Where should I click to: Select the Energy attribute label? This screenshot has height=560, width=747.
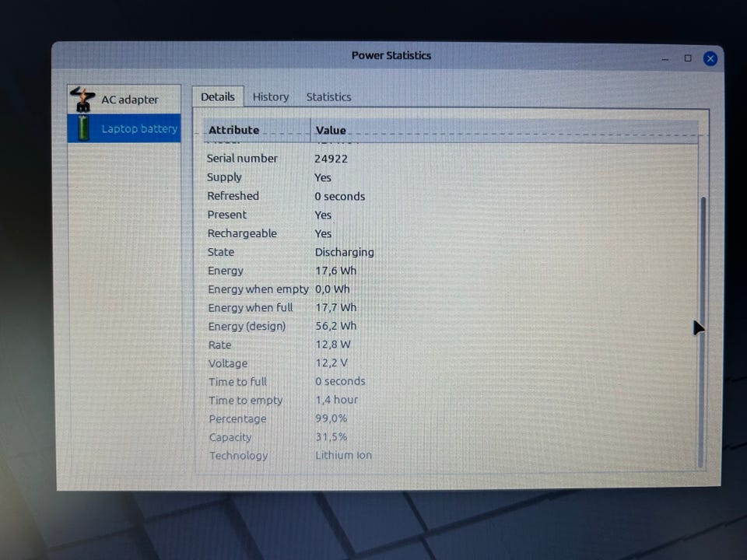(x=226, y=271)
